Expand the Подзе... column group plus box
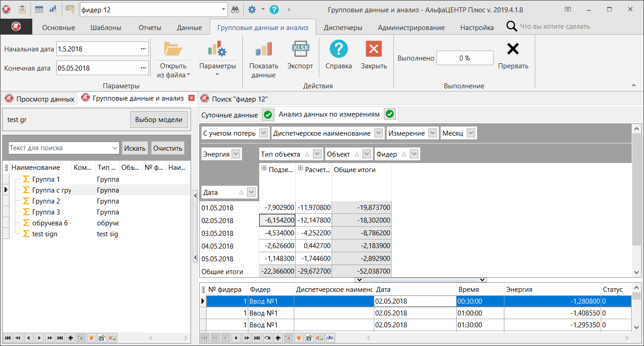Viewport: 644px width, 346px height. tap(264, 168)
